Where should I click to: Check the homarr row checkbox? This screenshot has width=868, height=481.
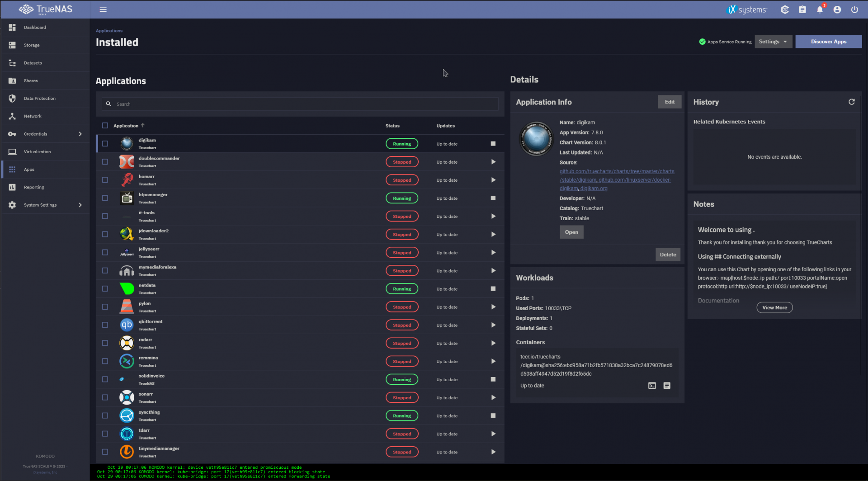pos(105,180)
